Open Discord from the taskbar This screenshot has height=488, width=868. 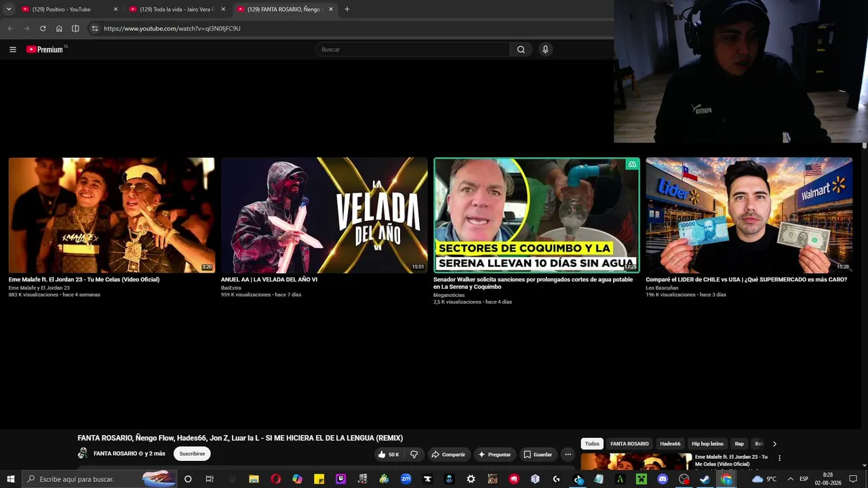663,479
